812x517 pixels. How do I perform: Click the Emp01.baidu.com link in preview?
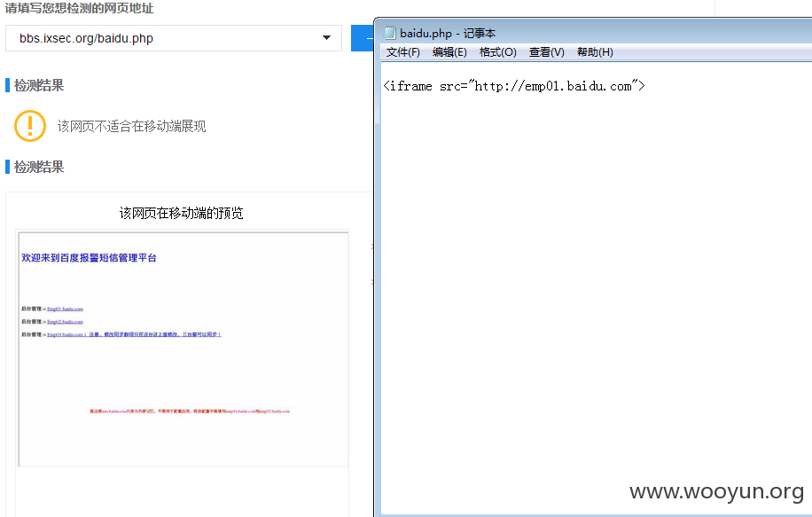65,309
